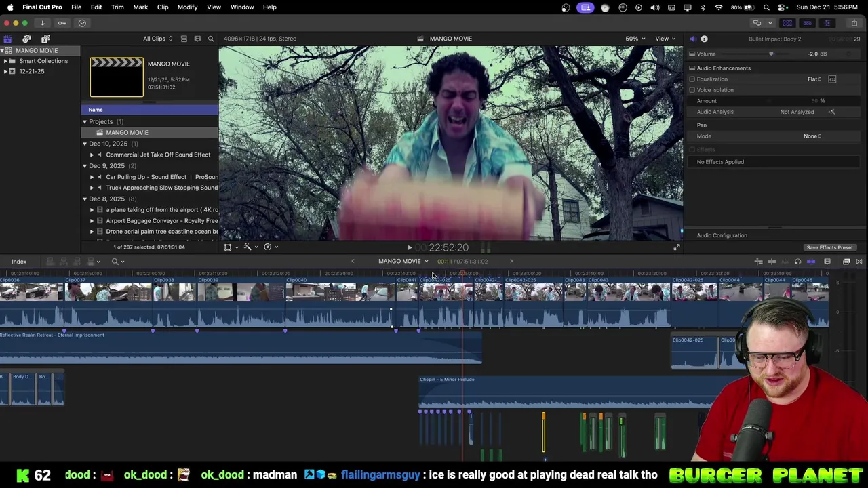Open Audio Configuration section
Viewport: 868px width, 488px height.
click(x=722, y=235)
